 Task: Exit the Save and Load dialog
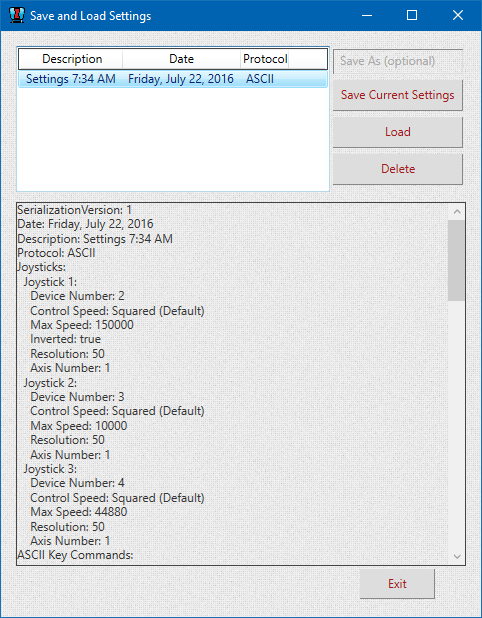click(397, 583)
